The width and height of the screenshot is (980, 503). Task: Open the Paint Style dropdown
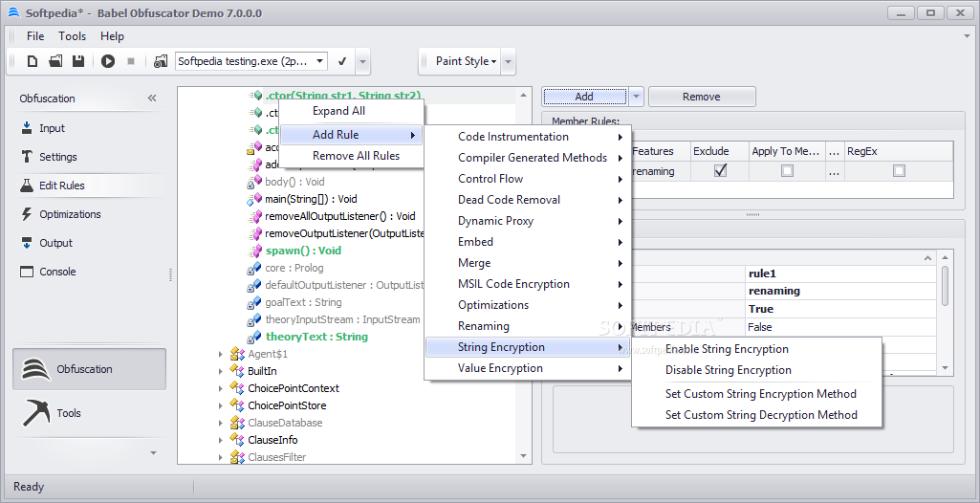tap(467, 61)
